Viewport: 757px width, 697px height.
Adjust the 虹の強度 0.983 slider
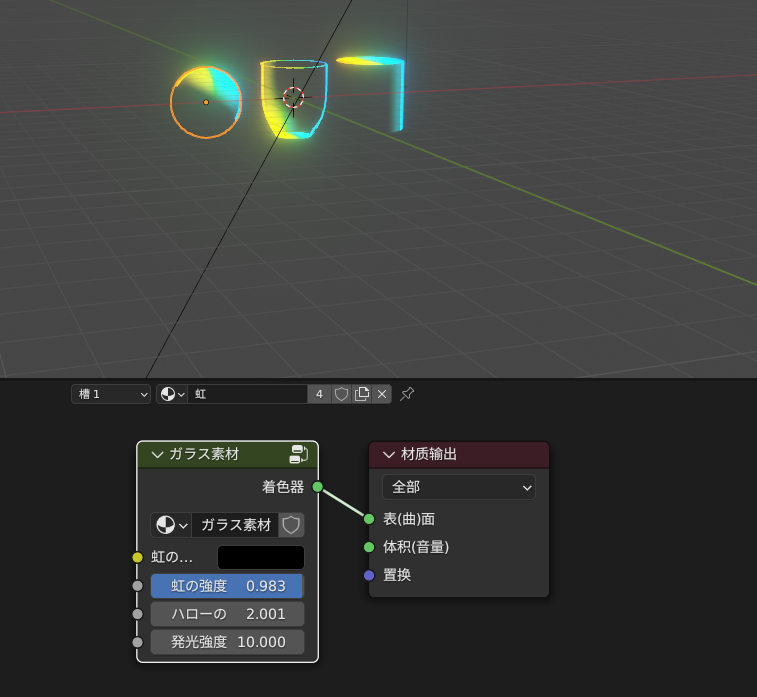227,586
